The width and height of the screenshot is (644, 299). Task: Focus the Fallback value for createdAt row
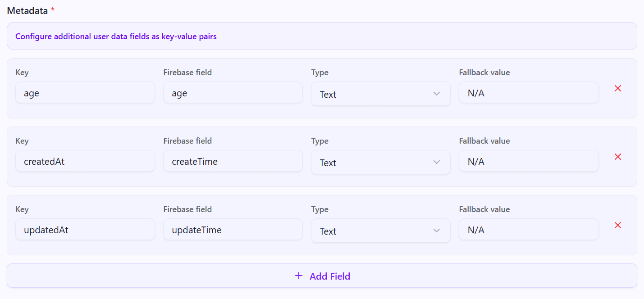(528, 162)
